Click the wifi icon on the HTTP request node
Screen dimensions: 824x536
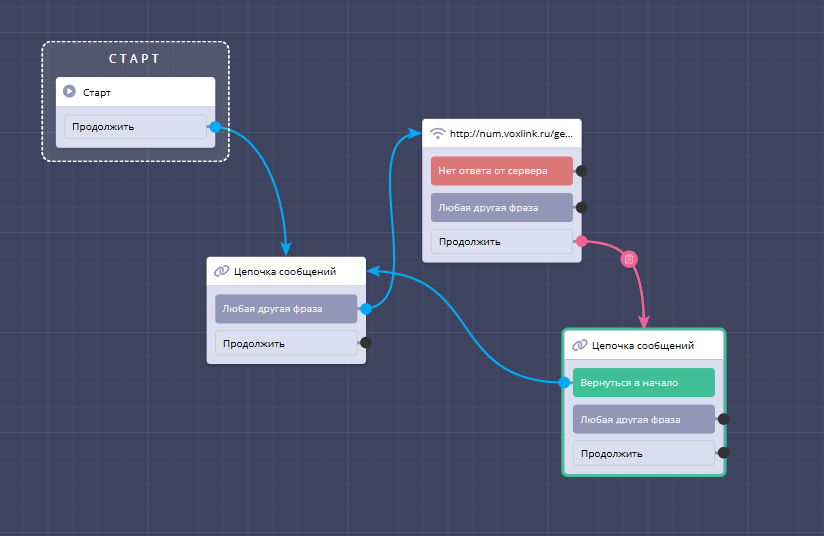pyautogui.click(x=437, y=133)
